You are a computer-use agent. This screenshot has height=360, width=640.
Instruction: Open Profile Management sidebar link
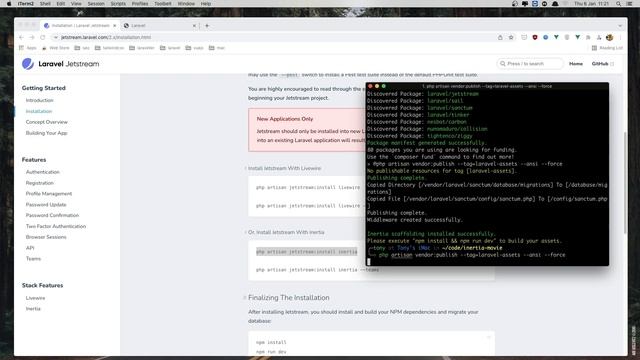pyautogui.click(x=49, y=193)
